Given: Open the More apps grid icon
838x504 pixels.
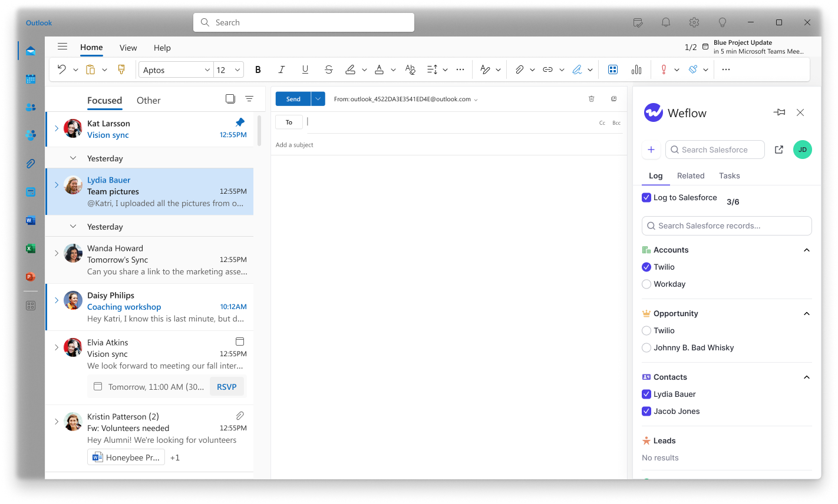Looking at the screenshot, I should pyautogui.click(x=31, y=306).
